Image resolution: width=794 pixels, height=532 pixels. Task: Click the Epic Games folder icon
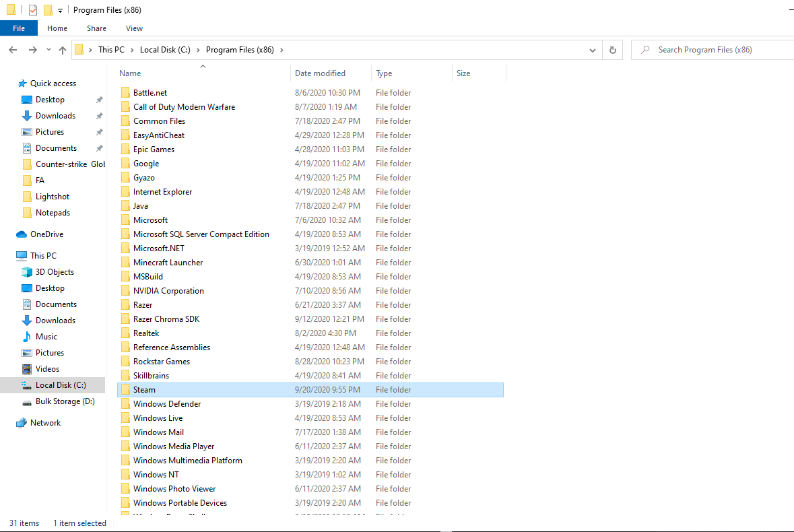coord(125,149)
